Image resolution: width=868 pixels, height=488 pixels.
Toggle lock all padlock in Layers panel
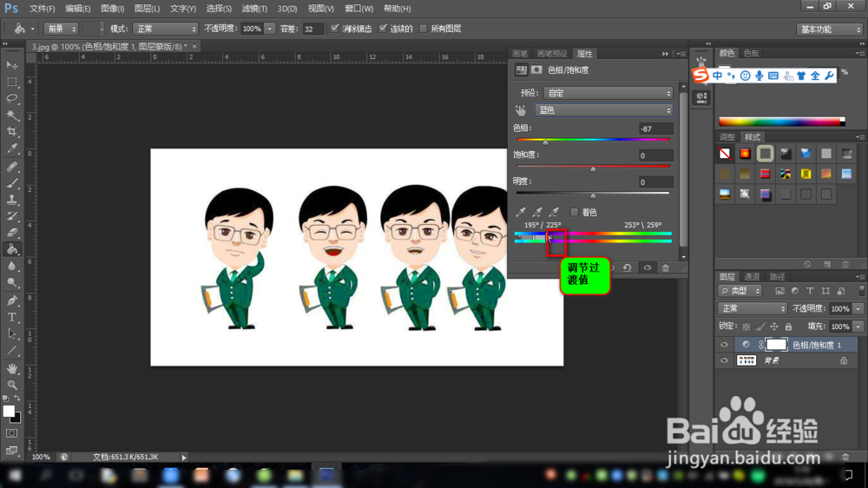tap(788, 326)
